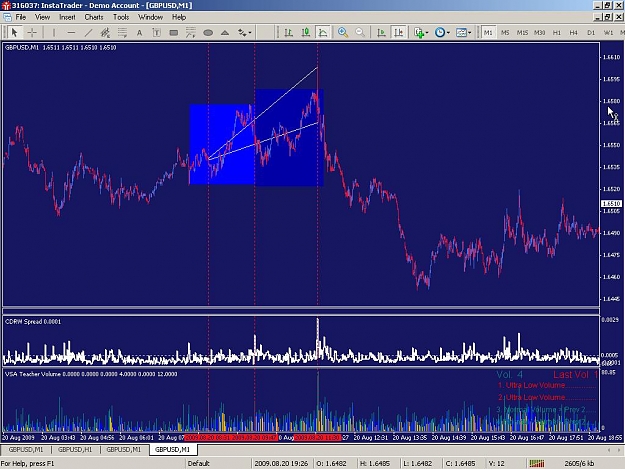Switch to the H1 timeframe

(556, 33)
